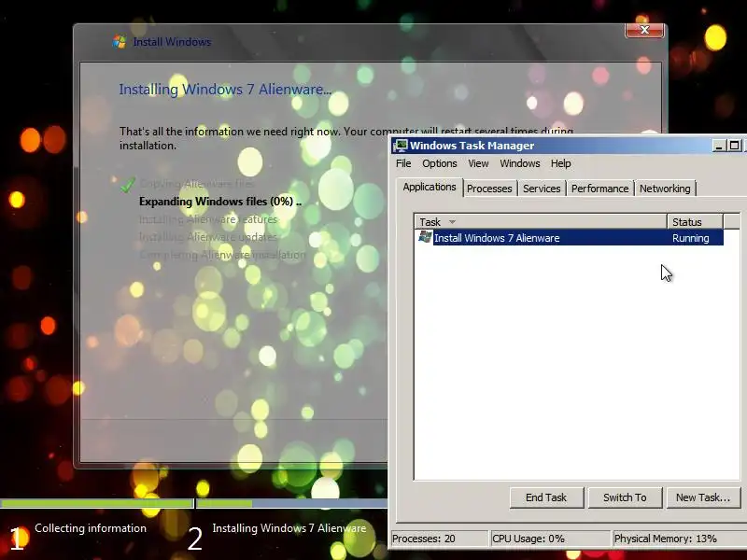
Task: Click the green checkmark beside Copying Alienware files
Action: click(x=128, y=184)
